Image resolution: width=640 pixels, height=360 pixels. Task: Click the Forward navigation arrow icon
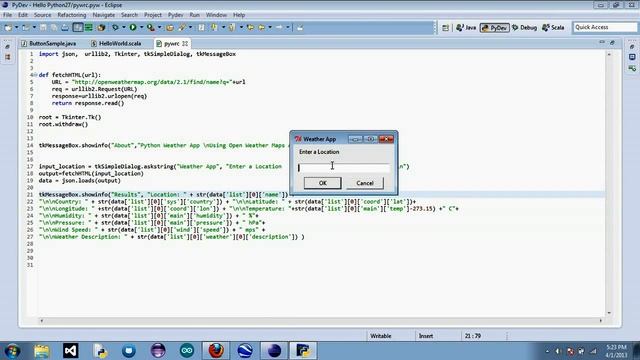click(279, 28)
